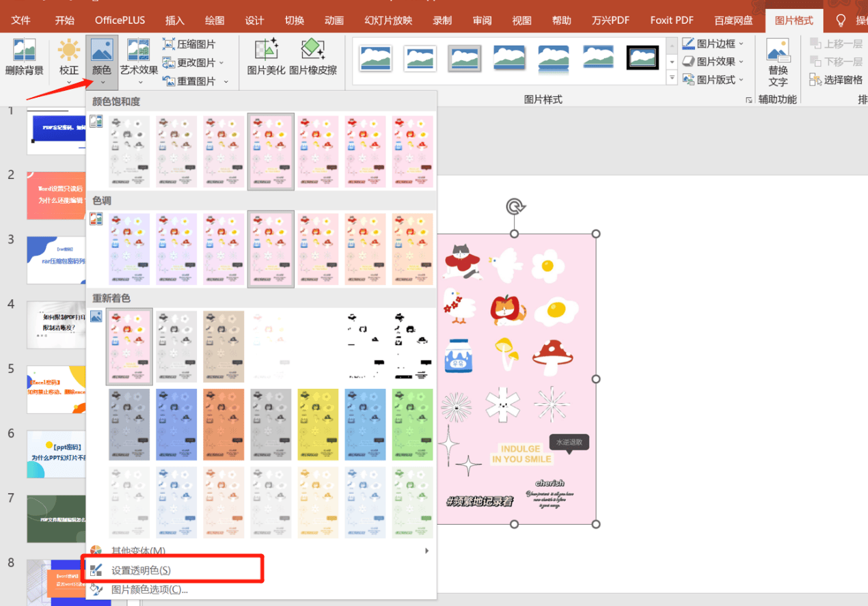This screenshot has height=606, width=868.
Task: Select the 图片美化 picture beautify icon
Action: 266,51
